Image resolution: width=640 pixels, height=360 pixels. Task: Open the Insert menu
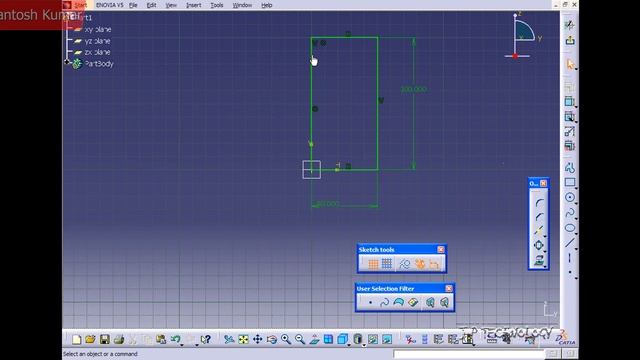pos(193,5)
